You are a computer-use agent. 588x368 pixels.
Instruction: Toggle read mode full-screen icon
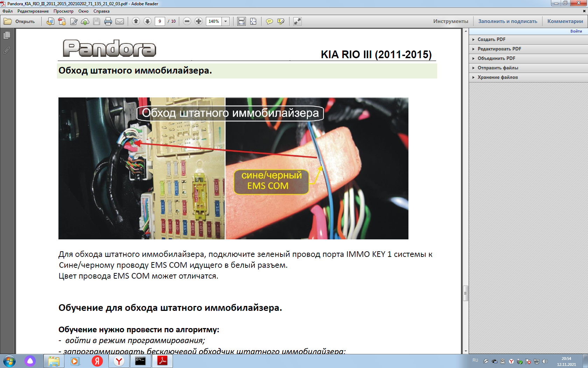[297, 21]
